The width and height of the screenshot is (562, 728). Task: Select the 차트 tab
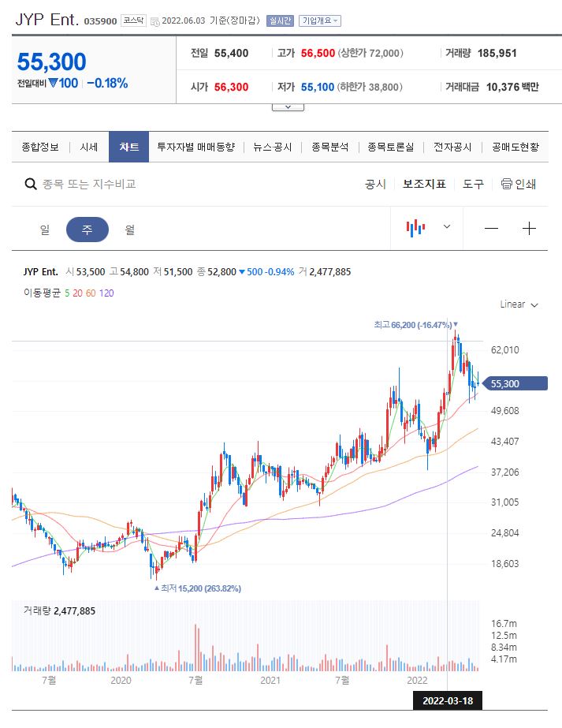(129, 147)
